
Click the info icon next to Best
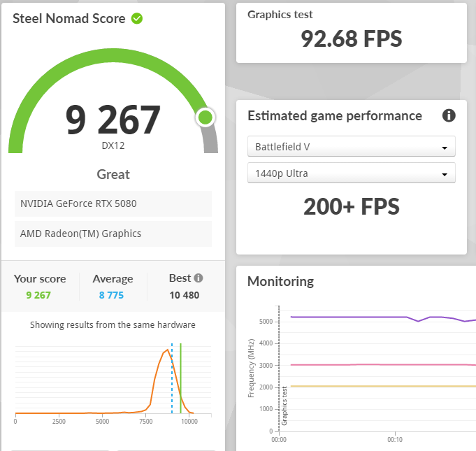(x=199, y=278)
